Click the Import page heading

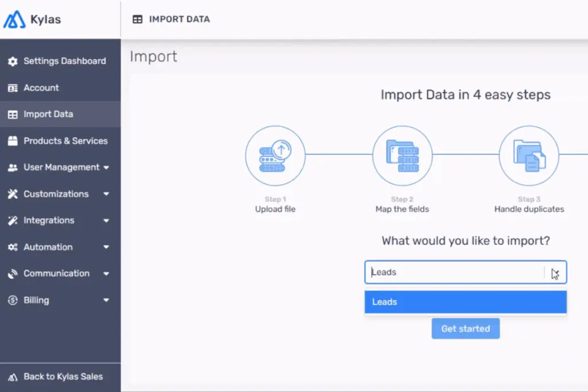tap(153, 57)
